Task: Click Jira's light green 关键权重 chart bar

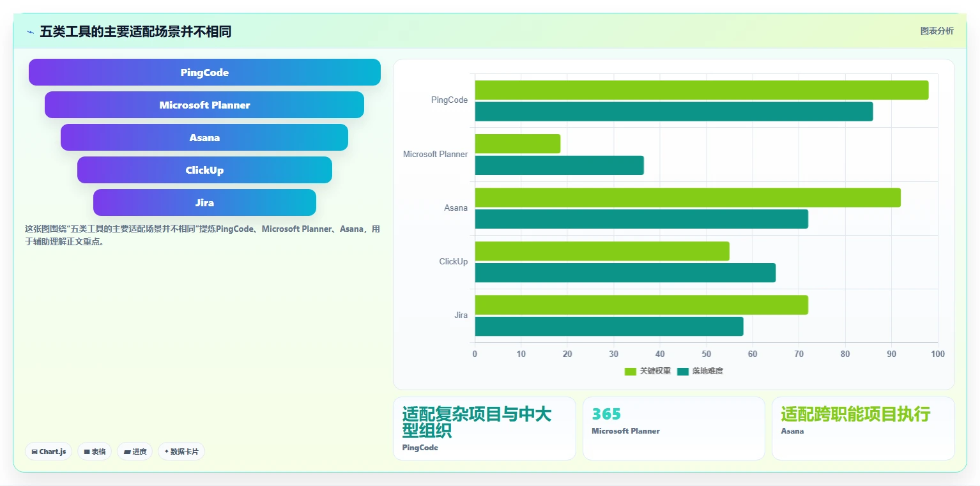Action: pyautogui.click(x=641, y=305)
